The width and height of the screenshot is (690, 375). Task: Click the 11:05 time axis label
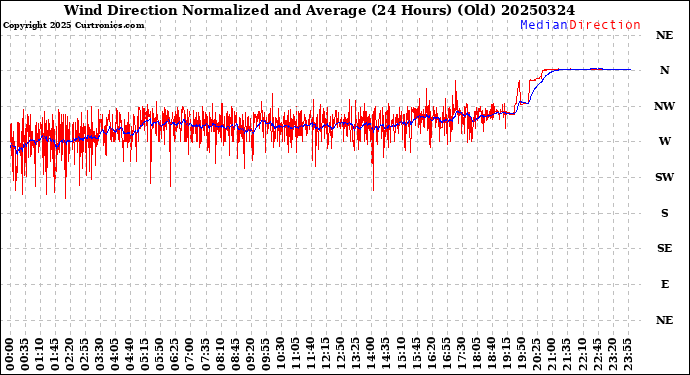tap(296, 355)
